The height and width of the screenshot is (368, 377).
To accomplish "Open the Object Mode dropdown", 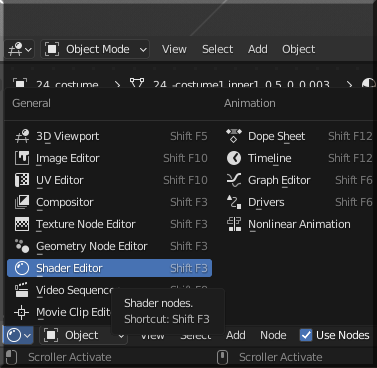I will click(95, 49).
